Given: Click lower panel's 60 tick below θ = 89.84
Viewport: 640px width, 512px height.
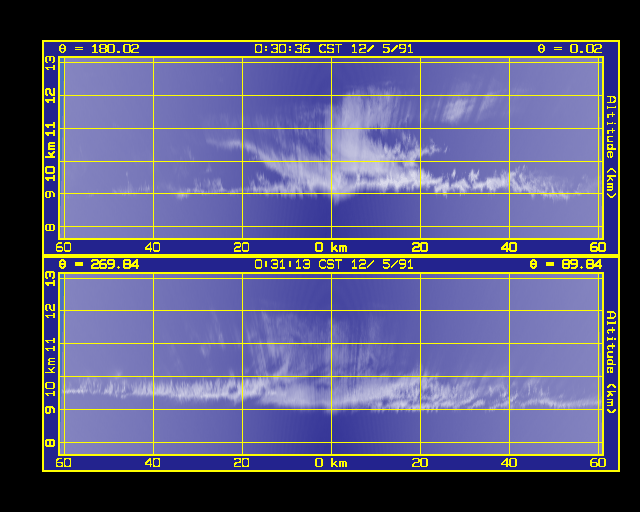Looking at the screenshot, I should pyautogui.click(x=598, y=463).
